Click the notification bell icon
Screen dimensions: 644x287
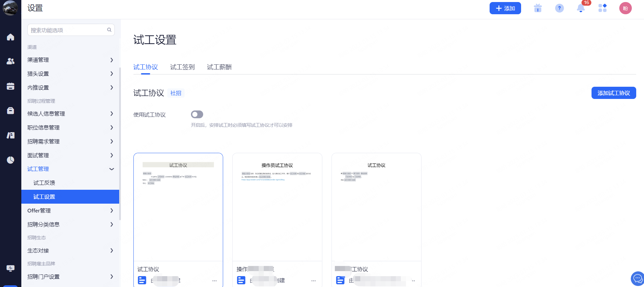click(581, 8)
